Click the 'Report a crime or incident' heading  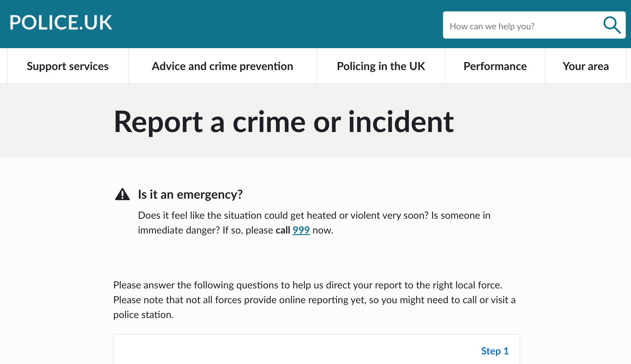point(284,122)
